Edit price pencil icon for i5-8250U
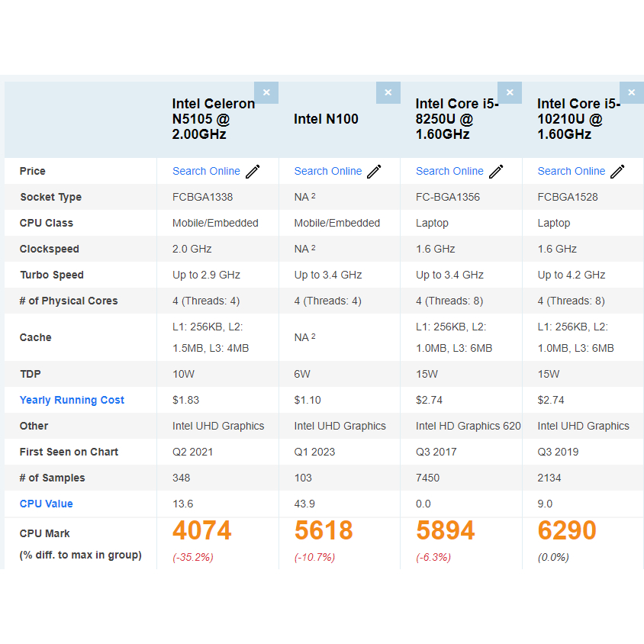 click(496, 171)
